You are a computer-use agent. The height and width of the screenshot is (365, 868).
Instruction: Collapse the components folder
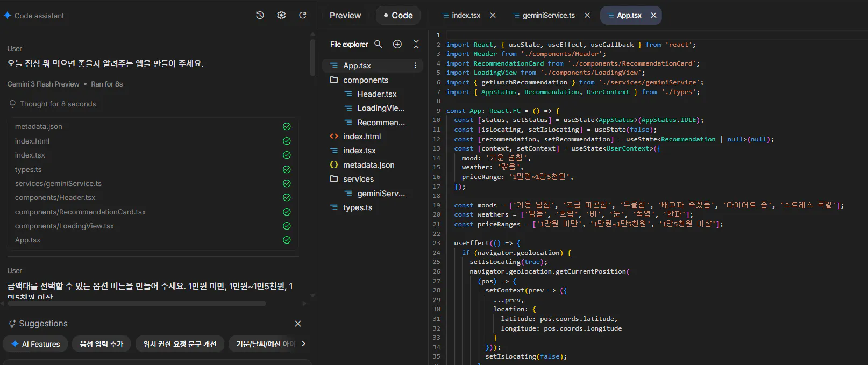coord(366,80)
